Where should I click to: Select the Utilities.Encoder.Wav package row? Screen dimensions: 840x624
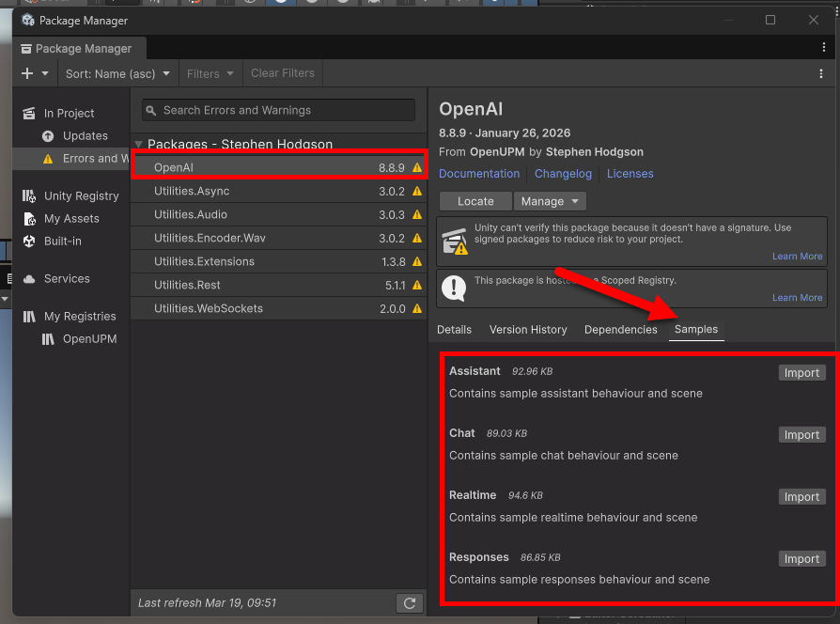(x=278, y=239)
